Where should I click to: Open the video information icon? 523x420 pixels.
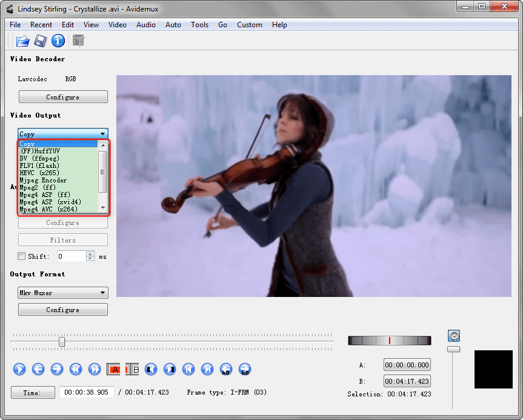coord(58,41)
